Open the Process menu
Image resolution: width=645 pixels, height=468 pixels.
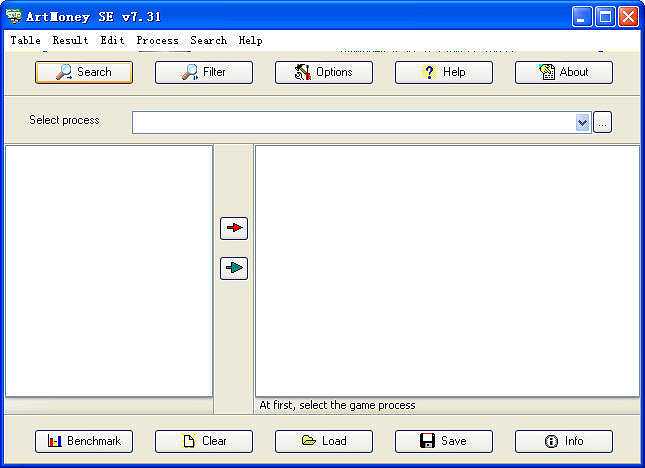point(158,40)
